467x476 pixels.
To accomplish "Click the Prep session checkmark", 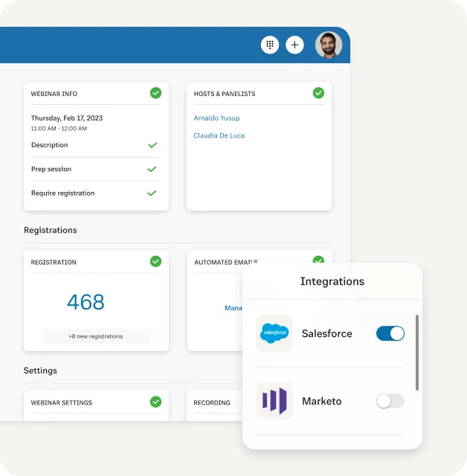I will click(152, 169).
